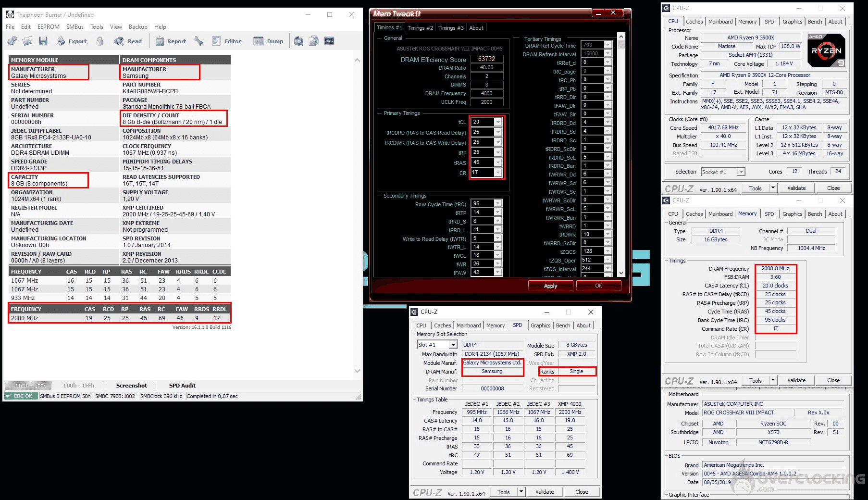
Task: Click the K4A8G085WB-BCPB part number text
Action: click(x=150, y=91)
